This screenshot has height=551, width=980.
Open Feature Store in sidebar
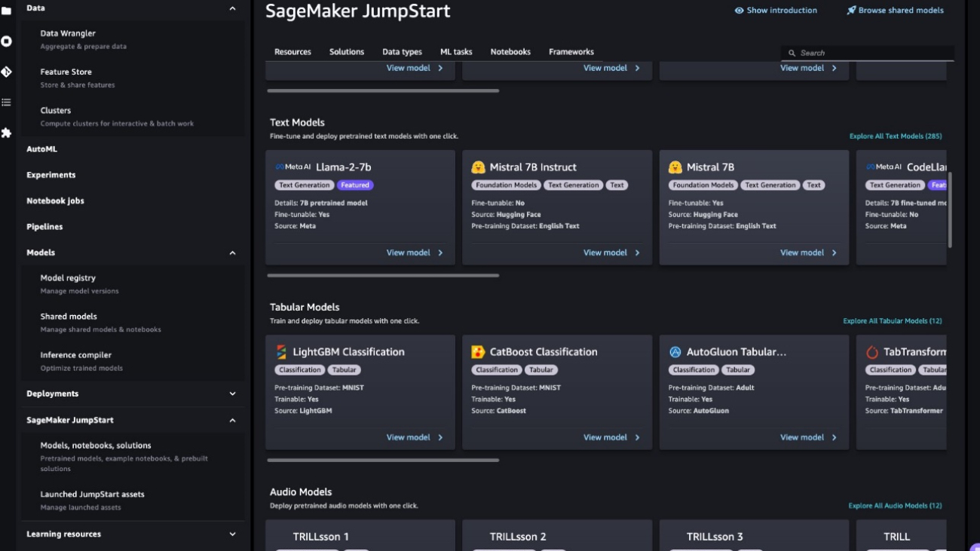tap(66, 72)
